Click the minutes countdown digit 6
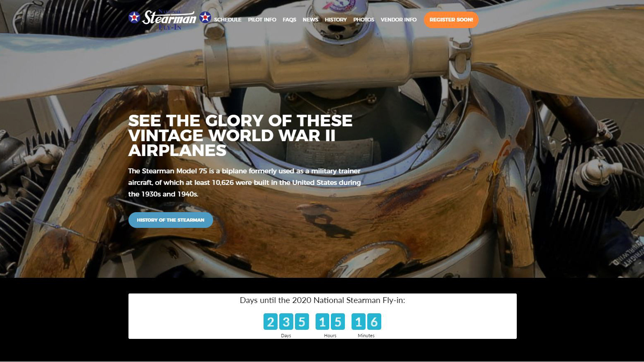 [374, 322]
